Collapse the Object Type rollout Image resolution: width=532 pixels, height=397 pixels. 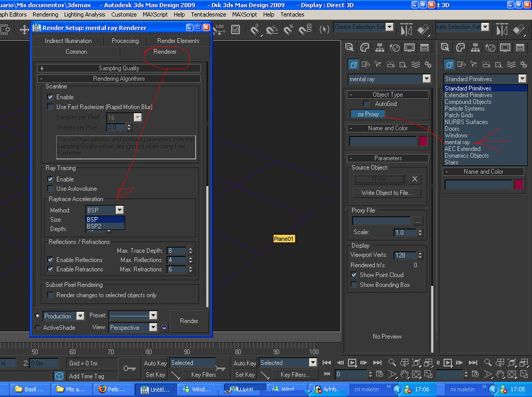[x=387, y=95]
